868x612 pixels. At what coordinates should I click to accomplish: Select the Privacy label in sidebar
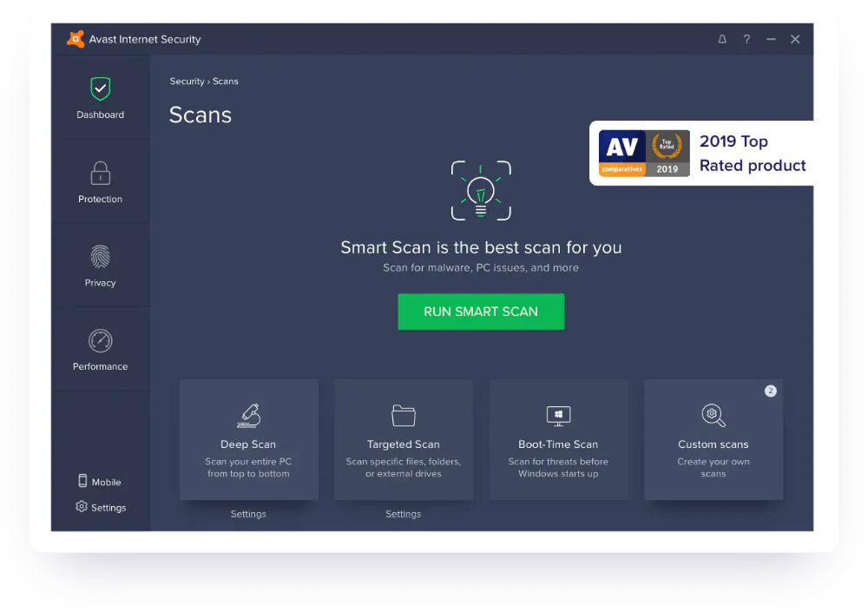tap(100, 282)
